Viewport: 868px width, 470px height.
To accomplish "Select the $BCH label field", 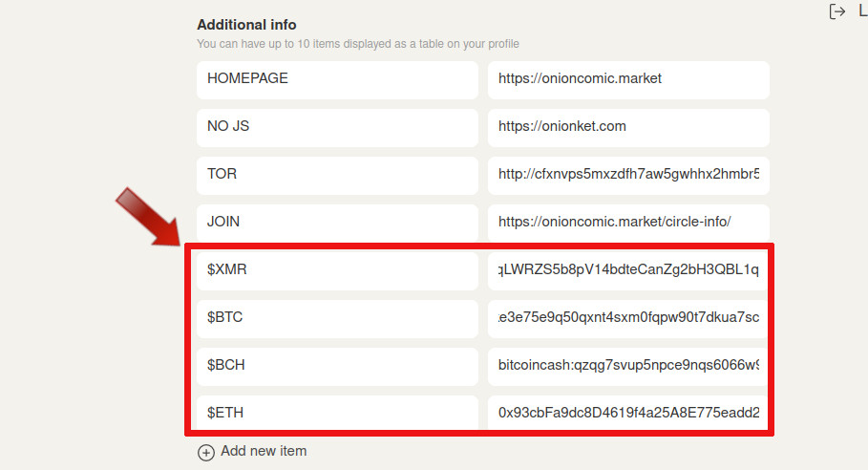I will (337, 367).
